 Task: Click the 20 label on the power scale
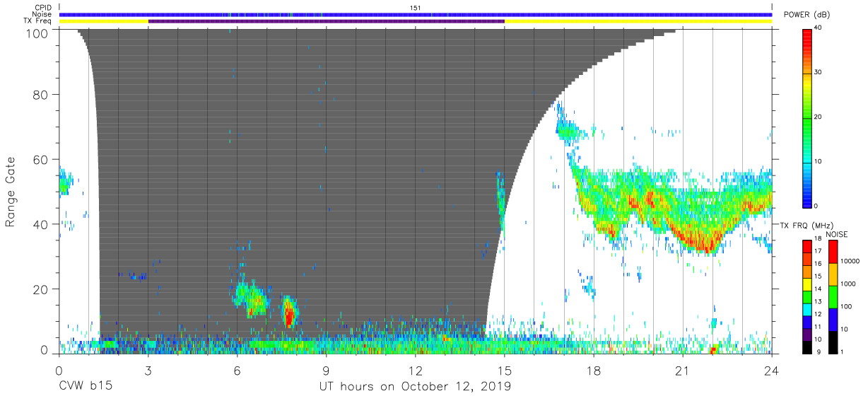(819, 117)
